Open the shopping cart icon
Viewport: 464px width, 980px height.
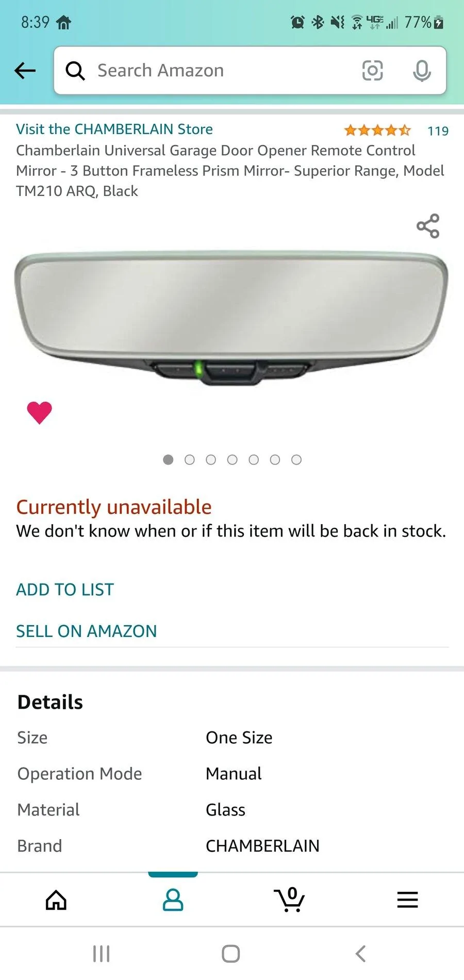pyautogui.click(x=290, y=900)
